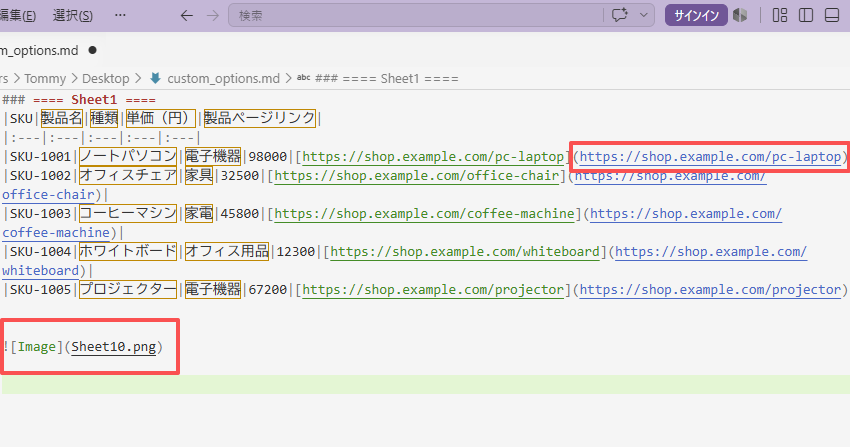Image resolution: width=850 pixels, height=447 pixels.
Task: Click the コーヒーマシン cell
Action: [x=128, y=213]
